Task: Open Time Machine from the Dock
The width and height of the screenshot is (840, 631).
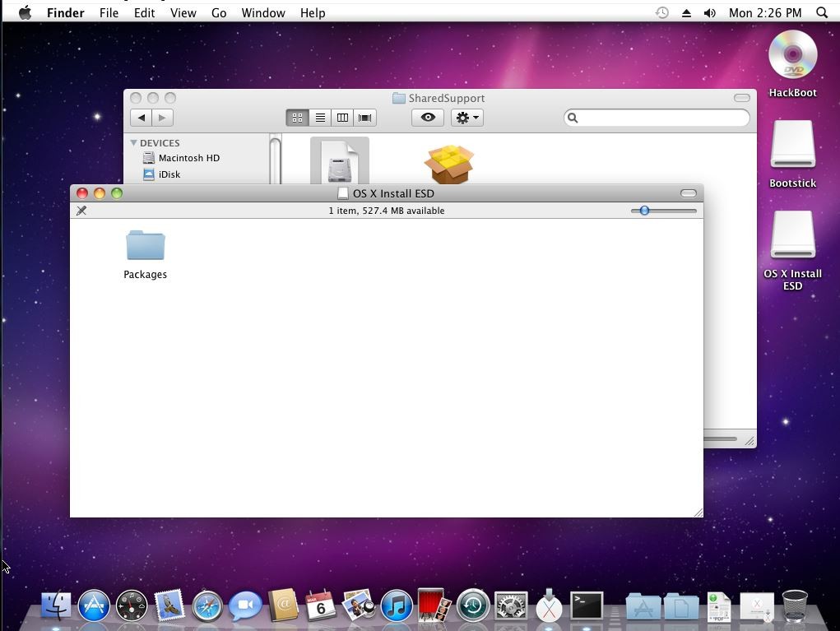Action: 473,606
